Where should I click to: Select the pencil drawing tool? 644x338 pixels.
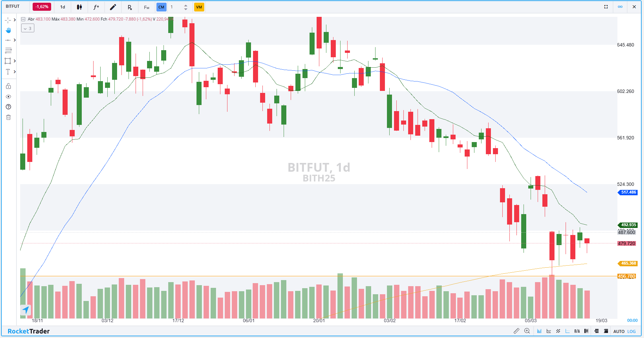pyautogui.click(x=113, y=7)
